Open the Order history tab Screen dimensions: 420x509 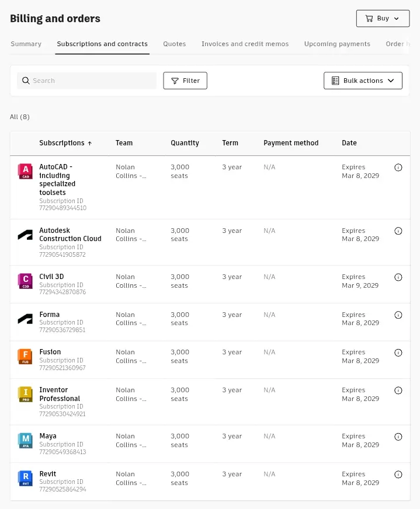tap(398, 44)
